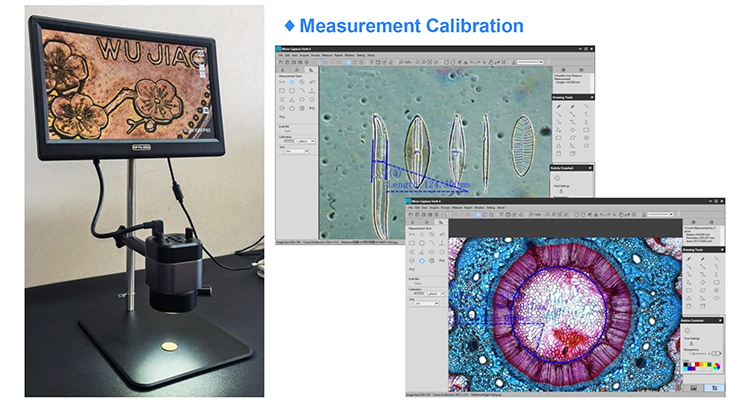This screenshot has width=750, height=400.
Task: Select rectangle measurement tool in plant stem window
Action: coord(412,243)
